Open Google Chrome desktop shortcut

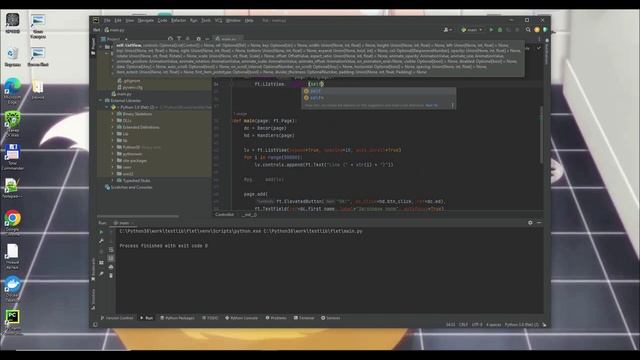coord(12,222)
